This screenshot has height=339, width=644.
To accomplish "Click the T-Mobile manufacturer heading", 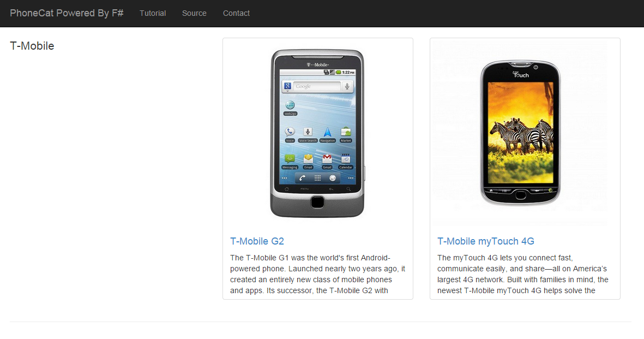I will [32, 46].
